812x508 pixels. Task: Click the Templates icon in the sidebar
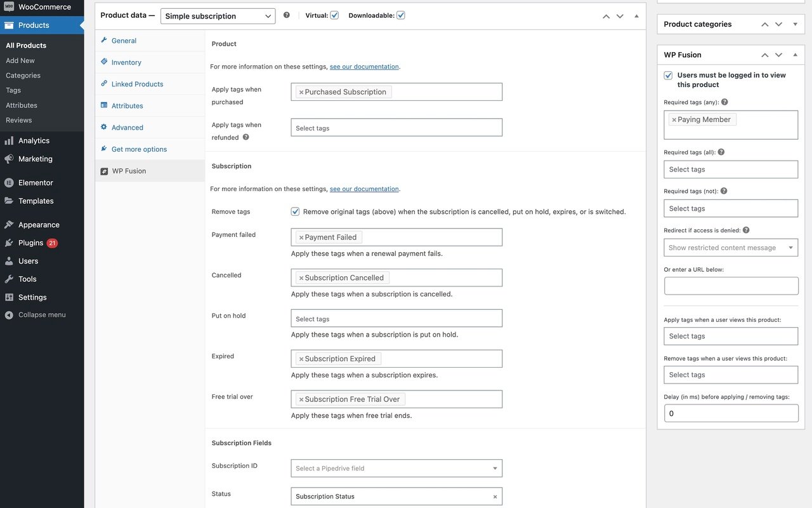click(8, 200)
